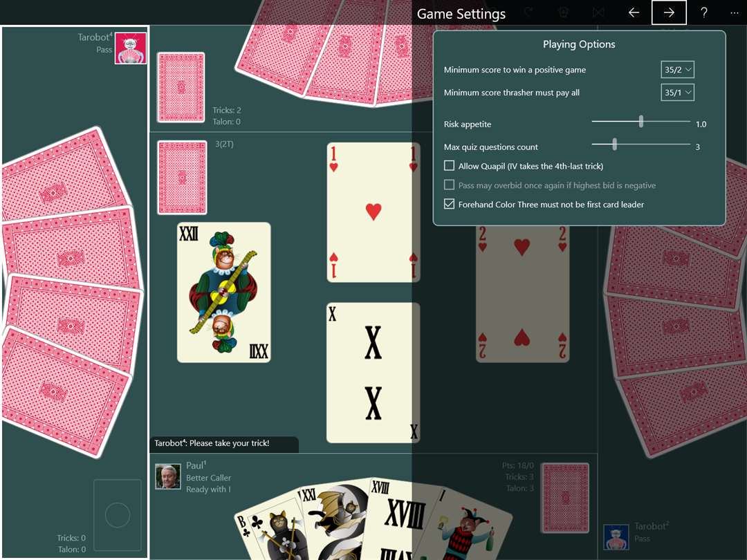
Task: Open help with the question mark icon
Action: [x=704, y=13]
